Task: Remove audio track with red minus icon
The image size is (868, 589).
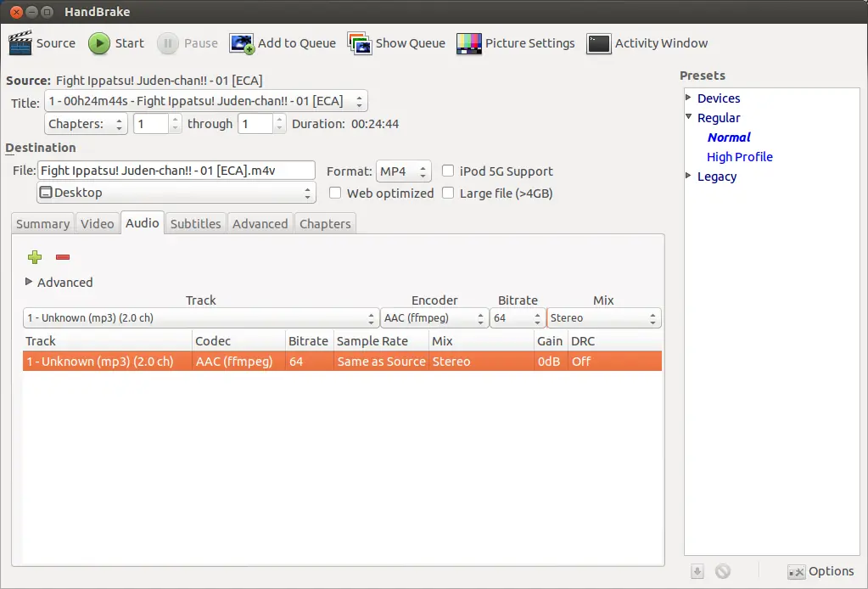Action: (x=63, y=257)
